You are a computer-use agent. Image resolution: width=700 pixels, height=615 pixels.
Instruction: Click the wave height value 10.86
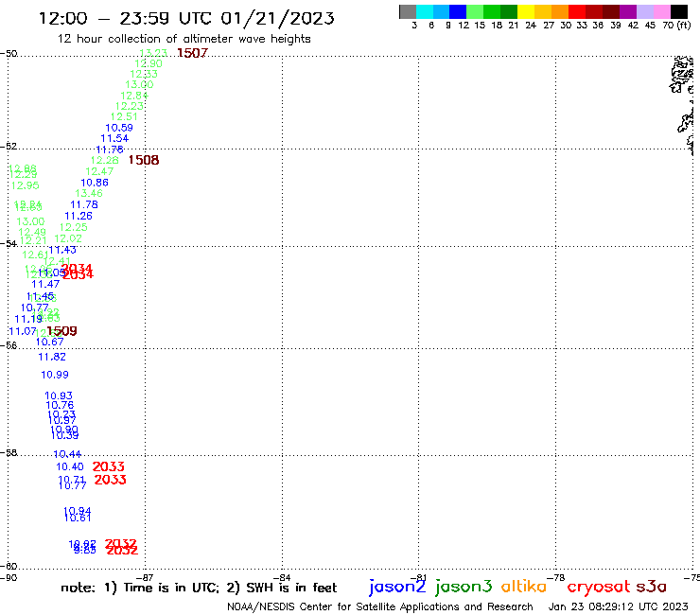click(95, 183)
